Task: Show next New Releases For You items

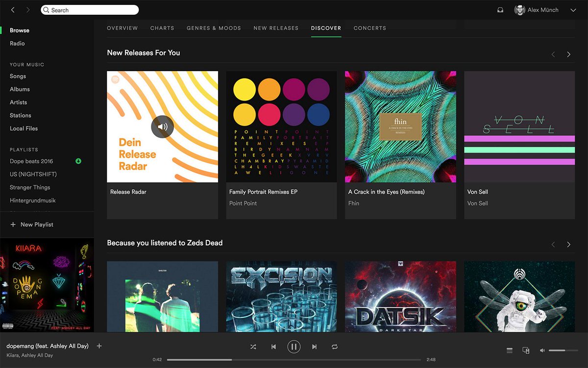Action: (x=568, y=54)
